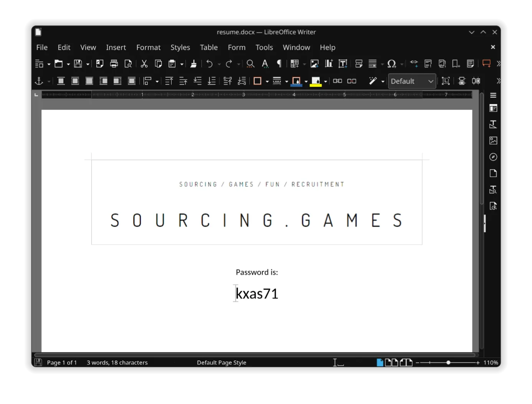The image size is (532, 404).
Task: Insert a page break
Action: (359, 64)
